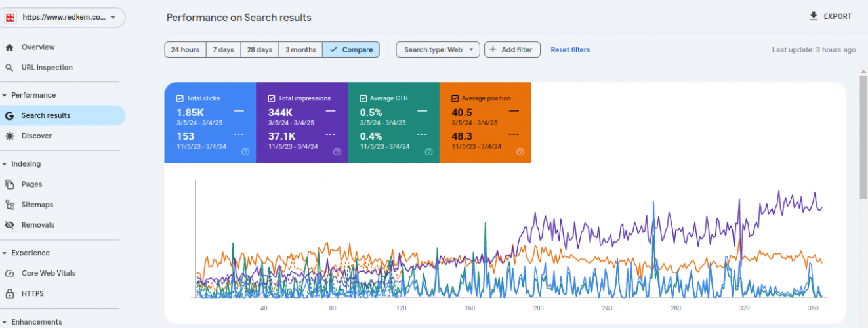Click the Overview home icon

click(x=9, y=47)
